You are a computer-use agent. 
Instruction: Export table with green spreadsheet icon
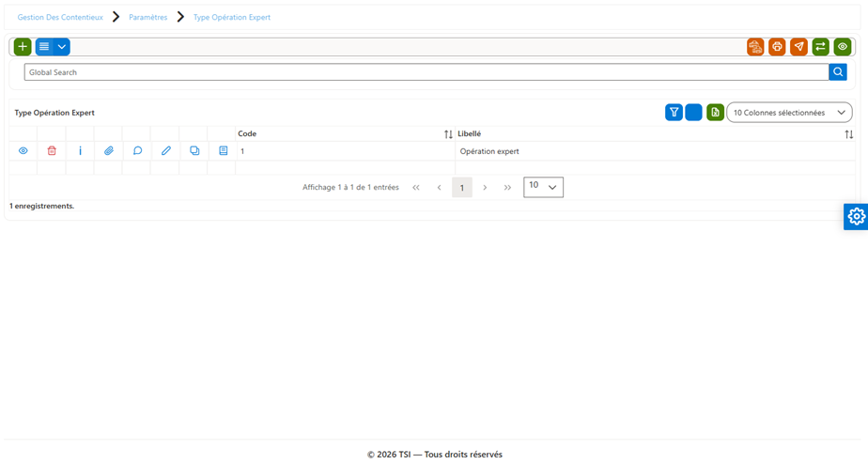pyautogui.click(x=715, y=113)
